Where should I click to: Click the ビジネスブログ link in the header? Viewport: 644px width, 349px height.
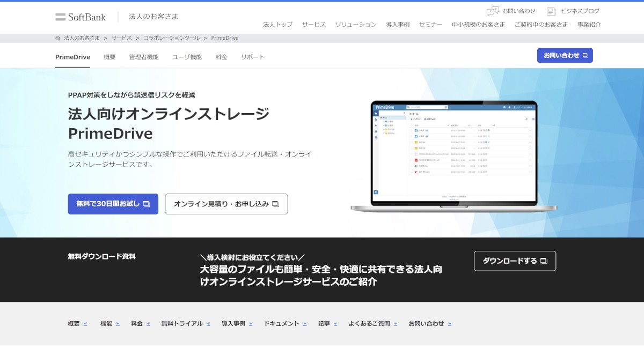(x=580, y=11)
